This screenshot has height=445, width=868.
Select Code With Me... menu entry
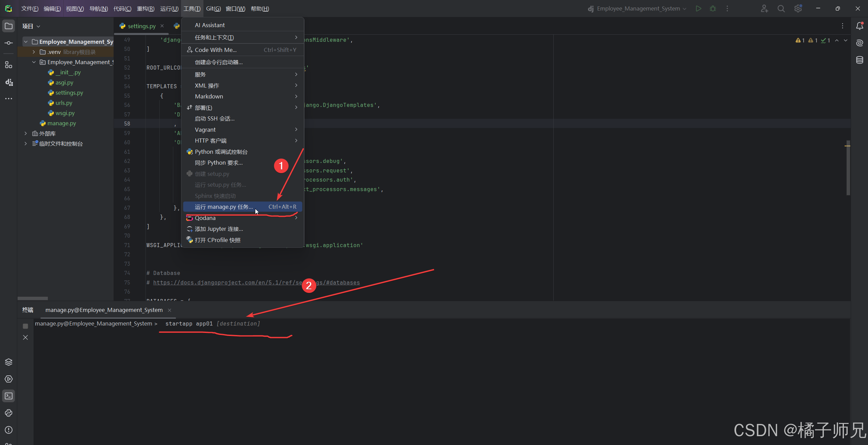(243, 50)
